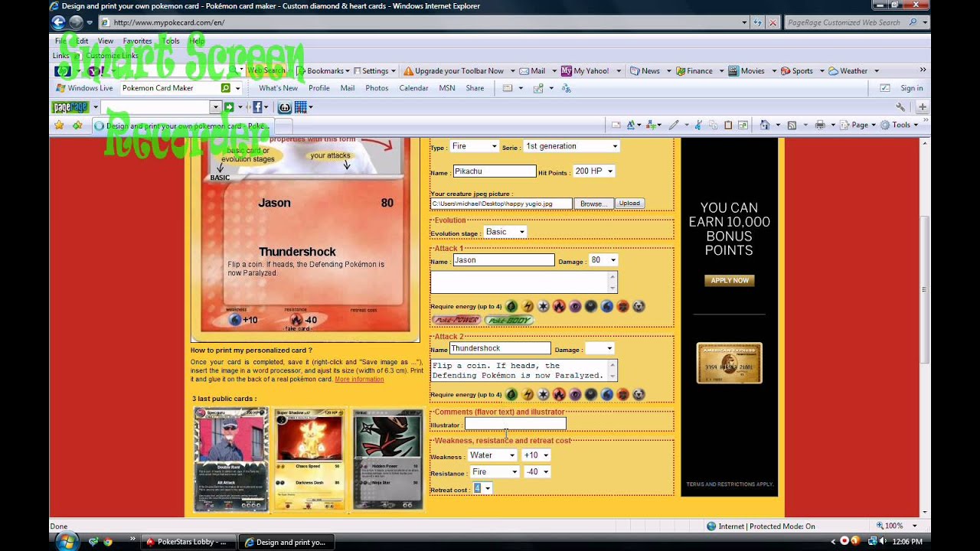The height and width of the screenshot is (551, 980).
Task: Click the Print icon in command bar
Action: (x=820, y=125)
